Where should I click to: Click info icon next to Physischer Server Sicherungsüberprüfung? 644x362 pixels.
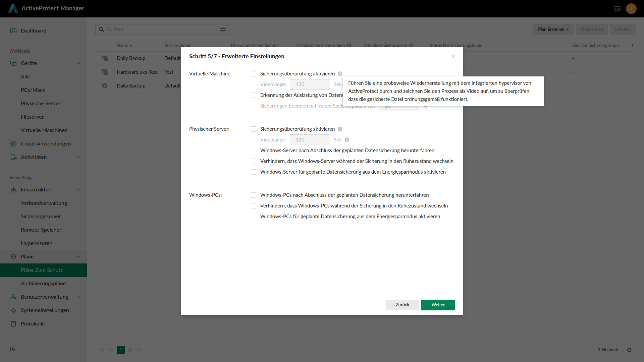[340, 129]
